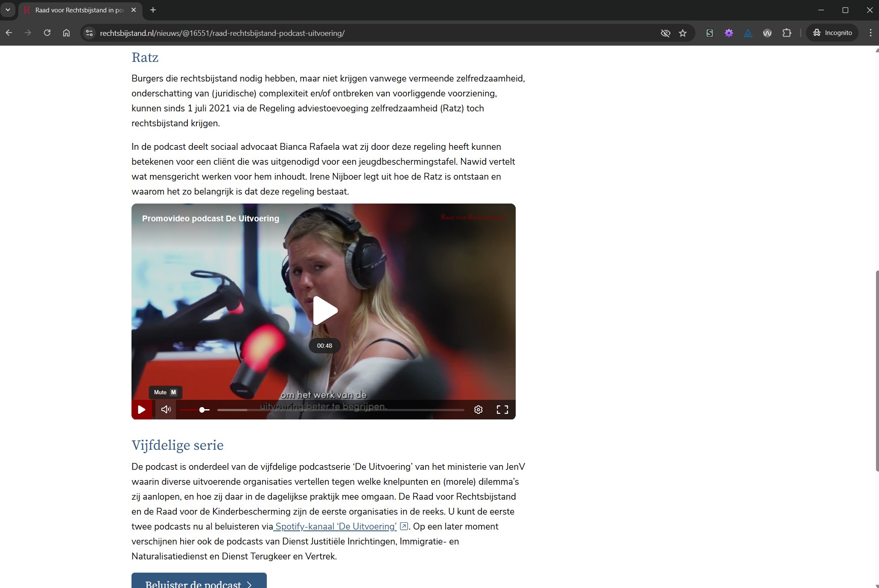This screenshot has height=588, width=879.
Task: Open the tab search dropdown arrow
Action: 8,10
